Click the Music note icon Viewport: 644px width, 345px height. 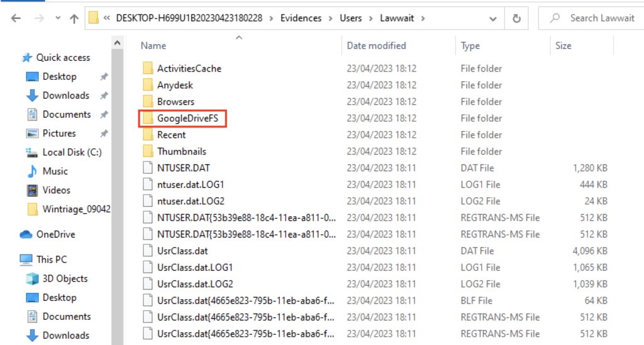pos(32,171)
